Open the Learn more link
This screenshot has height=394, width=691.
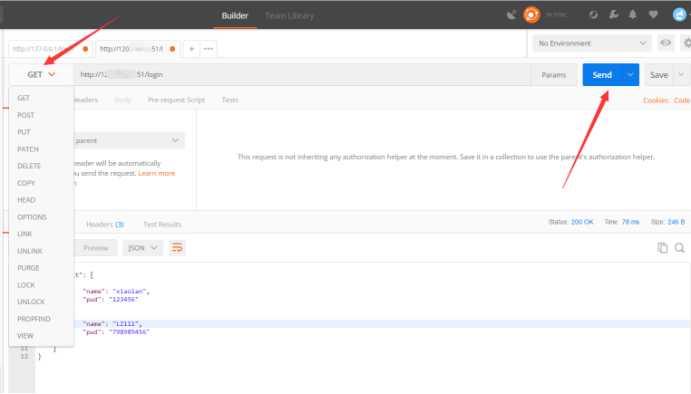(x=157, y=173)
